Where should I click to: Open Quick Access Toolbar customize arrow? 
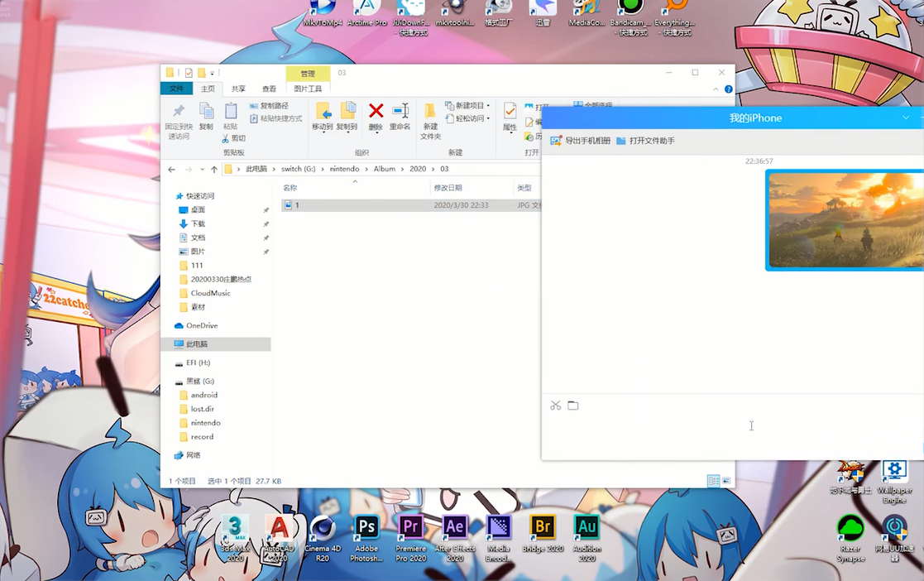212,73
